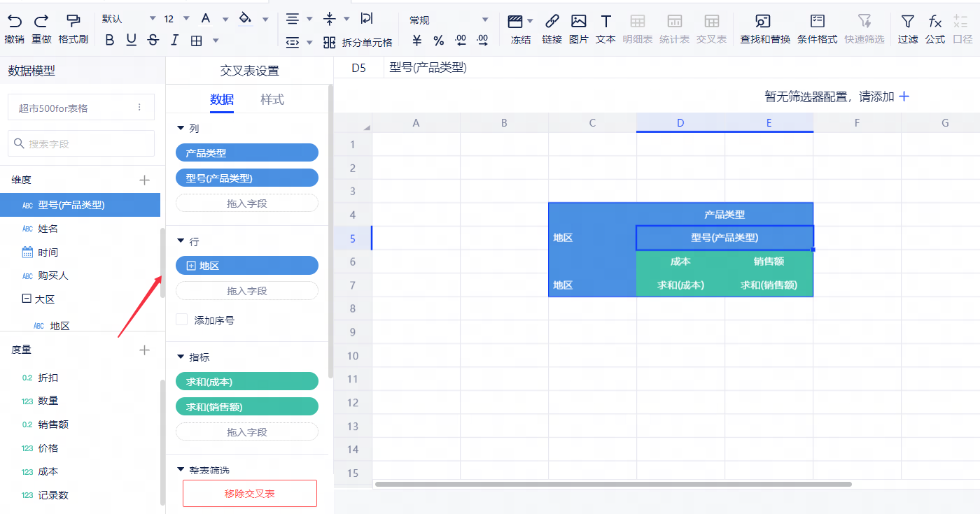
Task: Click the 移除交叉表 button
Action: tap(249, 493)
